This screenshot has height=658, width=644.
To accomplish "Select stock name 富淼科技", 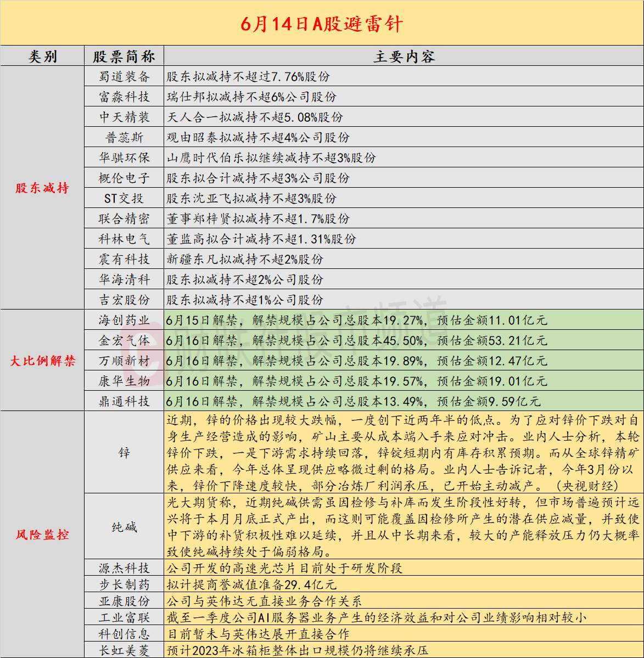I will (124, 97).
